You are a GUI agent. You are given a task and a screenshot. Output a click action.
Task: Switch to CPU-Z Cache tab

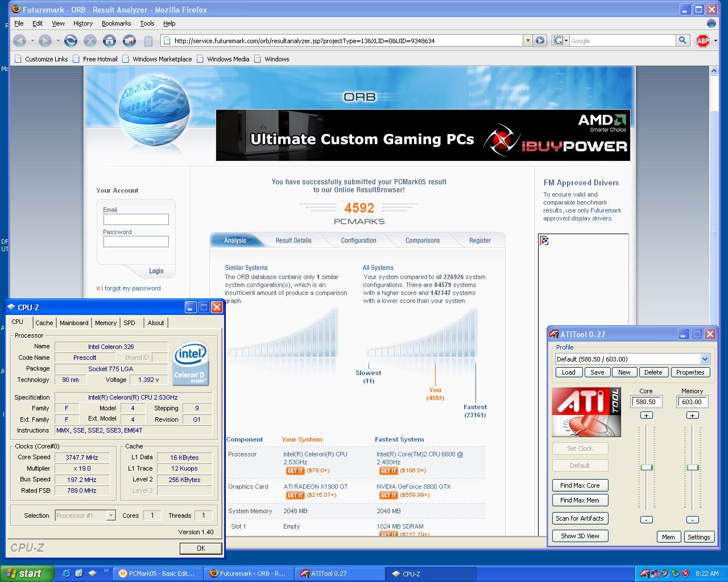pyautogui.click(x=44, y=323)
